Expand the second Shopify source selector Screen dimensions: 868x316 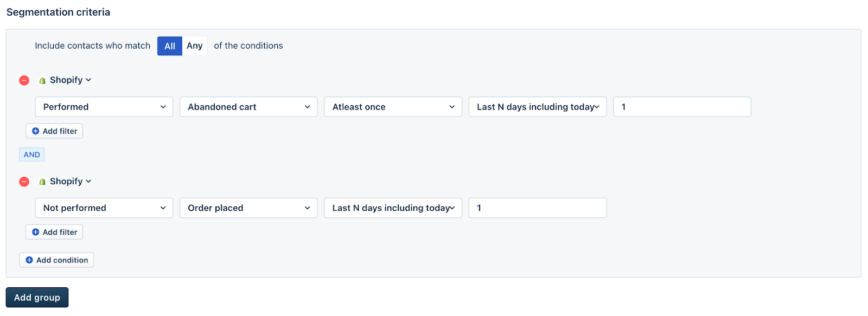[71, 182]
